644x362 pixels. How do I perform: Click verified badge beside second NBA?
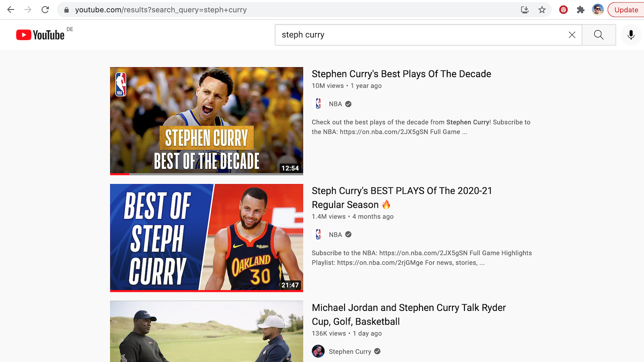coord(348,234)
